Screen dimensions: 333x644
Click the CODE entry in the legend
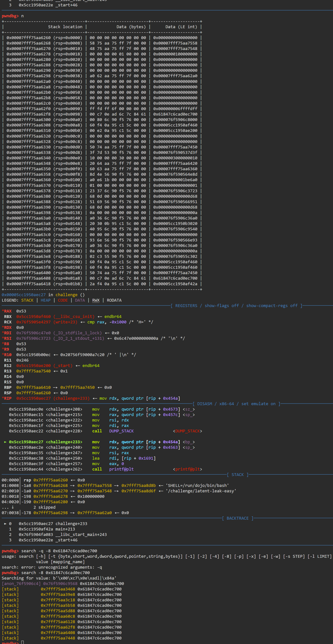[x=63, y=300]
